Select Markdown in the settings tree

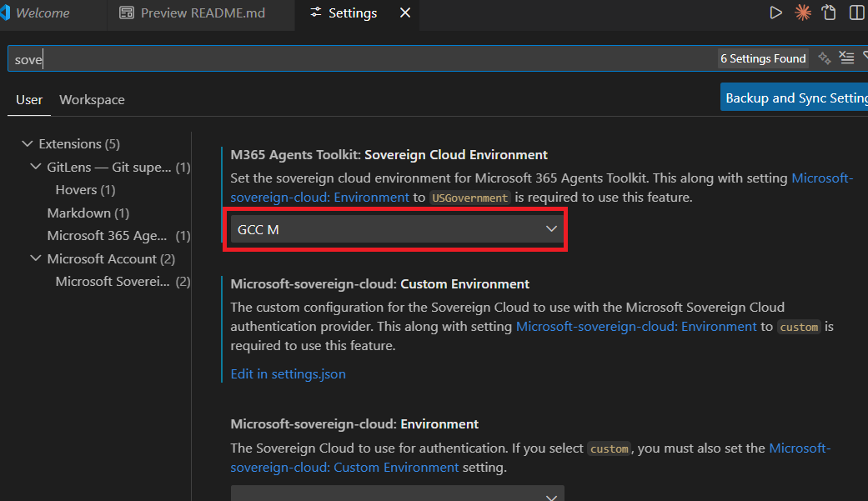pos(88,213)
